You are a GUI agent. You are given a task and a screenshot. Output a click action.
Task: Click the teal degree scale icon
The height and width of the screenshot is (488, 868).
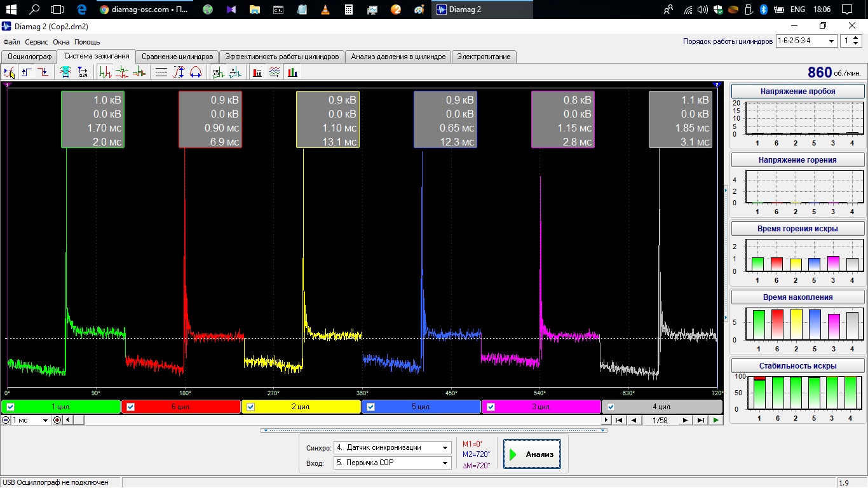pyautogui.click(x=235, y=72)
